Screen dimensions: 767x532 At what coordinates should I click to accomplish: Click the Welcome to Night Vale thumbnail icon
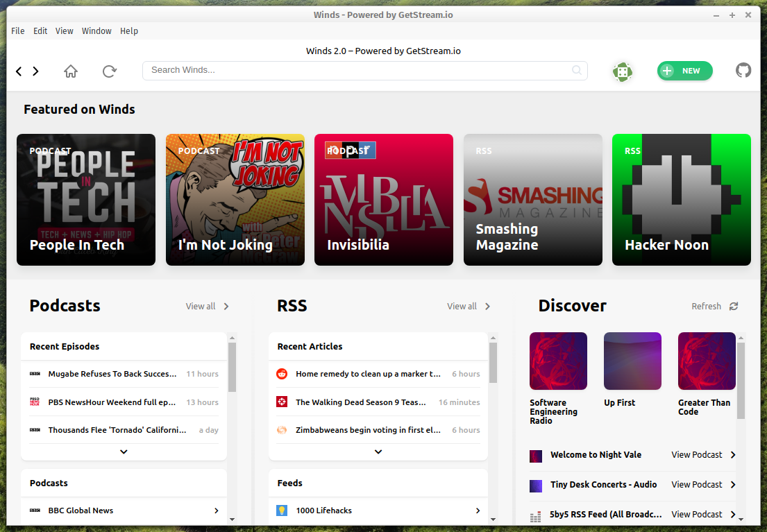tap(536, 456)
